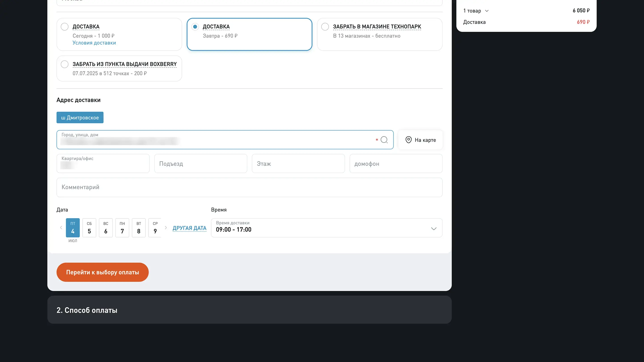
Task: Click previous dates arrow in date picker
Action: tap(61, 228)
